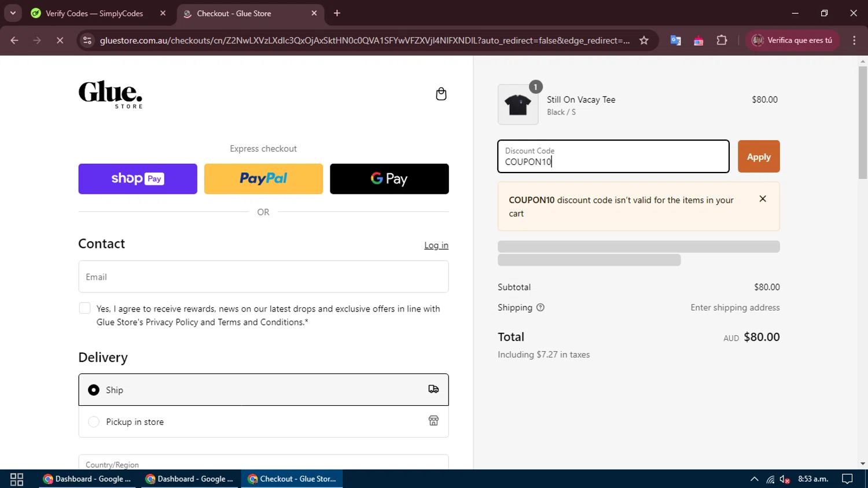Screen dimensions: 868x488
Task: Open a new browser tab
Action: tap(337, 13)
